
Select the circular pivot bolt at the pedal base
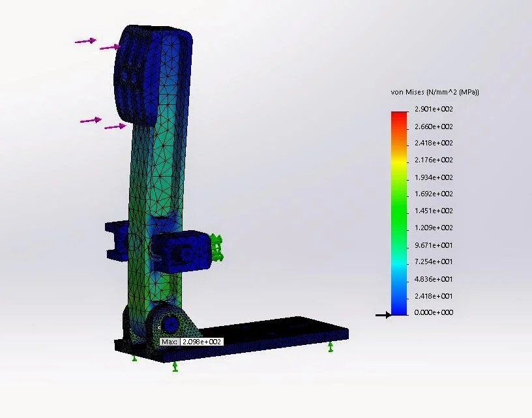(x=171, y=323)
